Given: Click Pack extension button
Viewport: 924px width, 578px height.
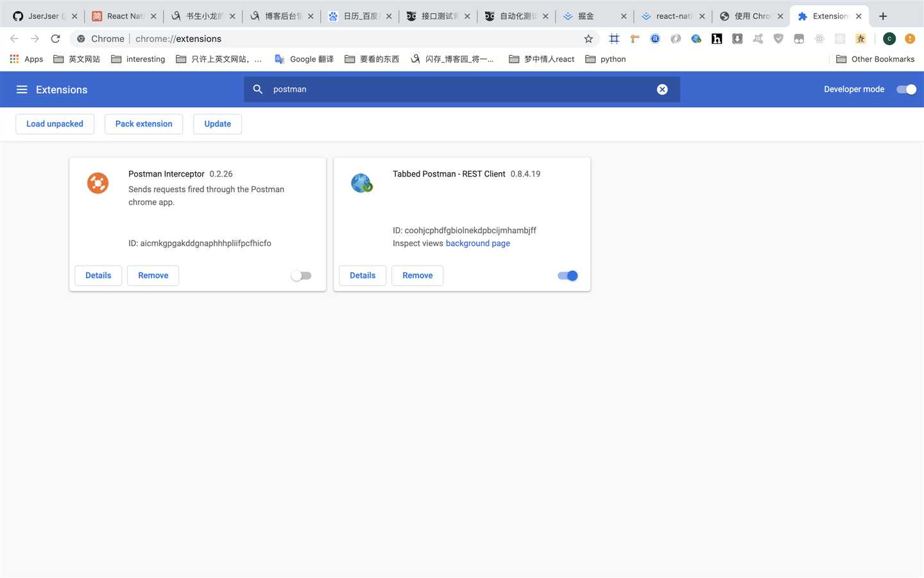Looking at the screenshot, I should [x=144, y=124].
